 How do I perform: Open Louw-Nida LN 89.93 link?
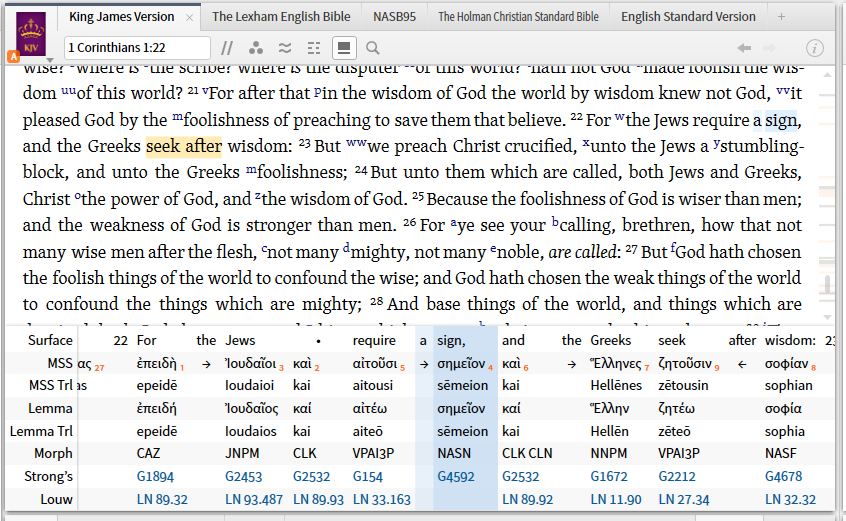(318, 499)
